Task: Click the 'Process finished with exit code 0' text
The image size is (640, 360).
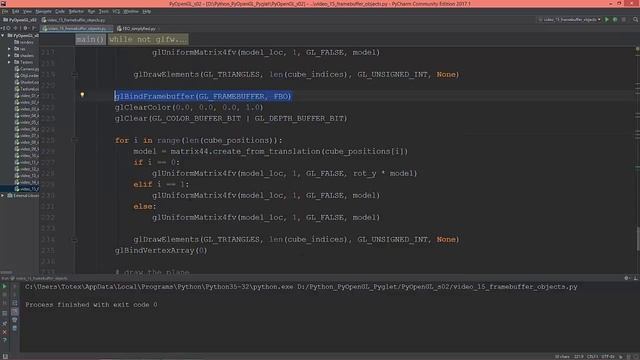Action: point(91,304)
